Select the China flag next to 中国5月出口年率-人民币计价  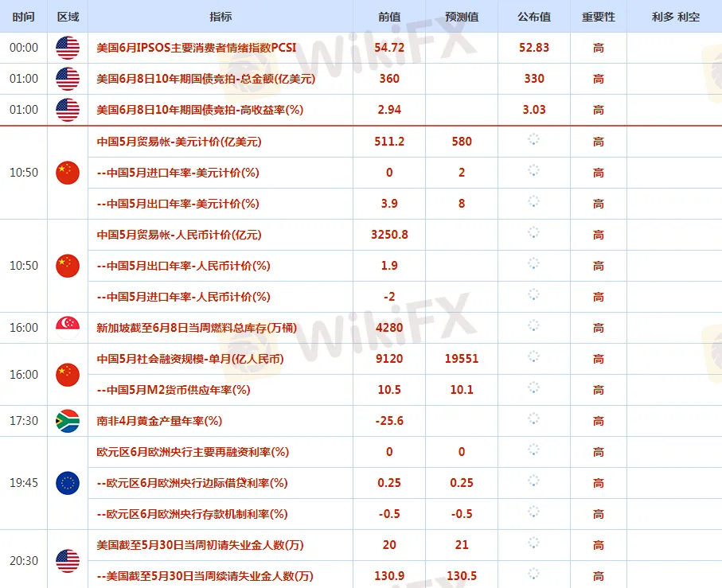[68, 266]
